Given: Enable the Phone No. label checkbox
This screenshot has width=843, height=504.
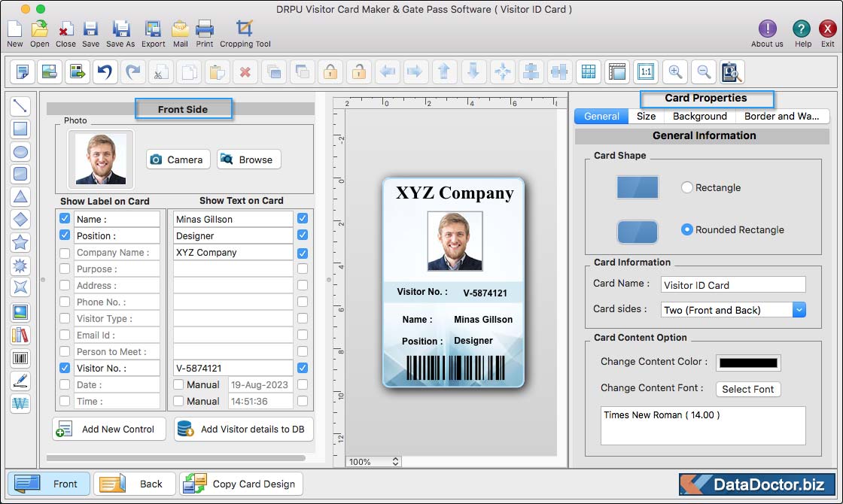Looking at the screenshot, I should point(65,302).
